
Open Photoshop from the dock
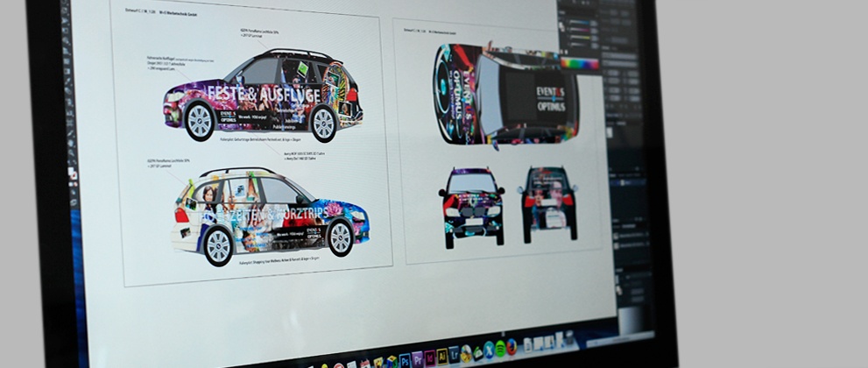click(x=406, y=361)
